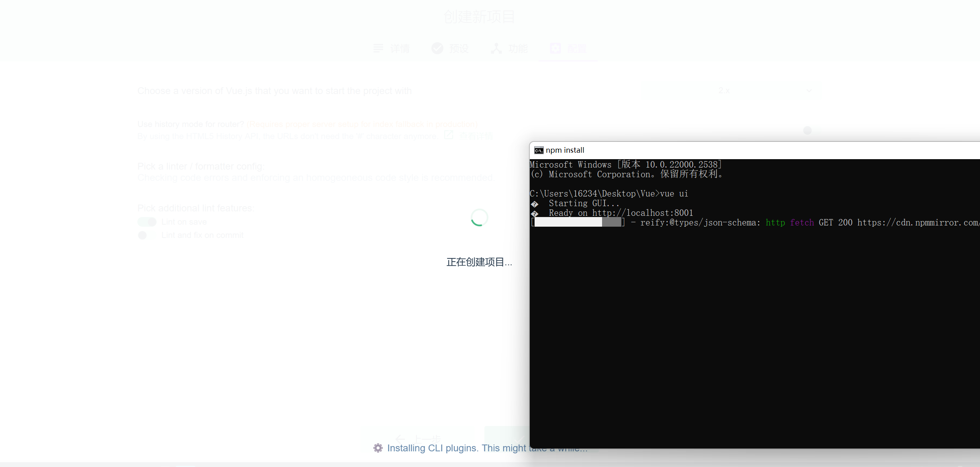
Task: Toggle the Lint on save switch
Action: (x=147, y=222)
